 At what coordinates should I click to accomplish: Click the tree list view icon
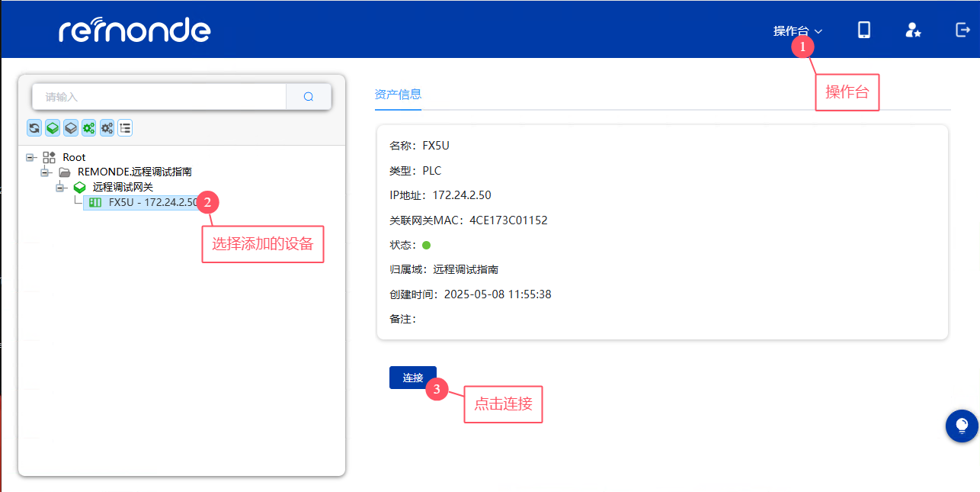pos(126,128)
